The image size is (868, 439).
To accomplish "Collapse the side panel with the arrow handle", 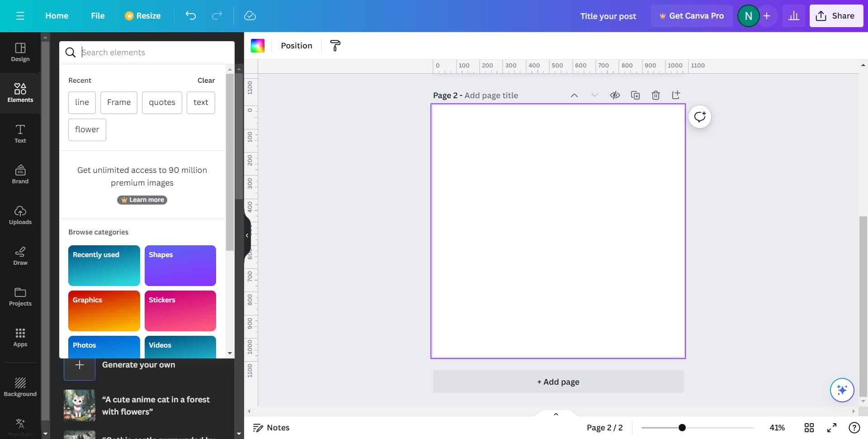I will pyautogui.click(x=247, y=235).
